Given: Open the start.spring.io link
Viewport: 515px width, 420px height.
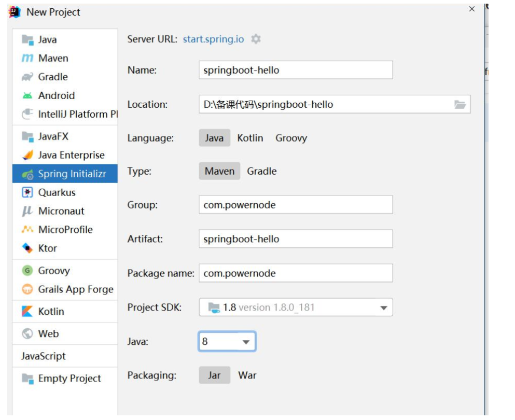Looking at the screenshot, I should pos(214,39).
